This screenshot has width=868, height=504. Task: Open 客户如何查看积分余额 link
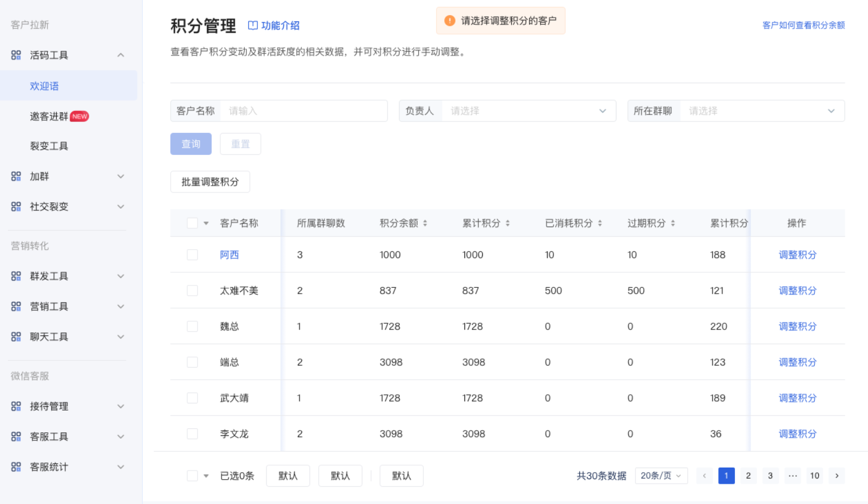803,25
